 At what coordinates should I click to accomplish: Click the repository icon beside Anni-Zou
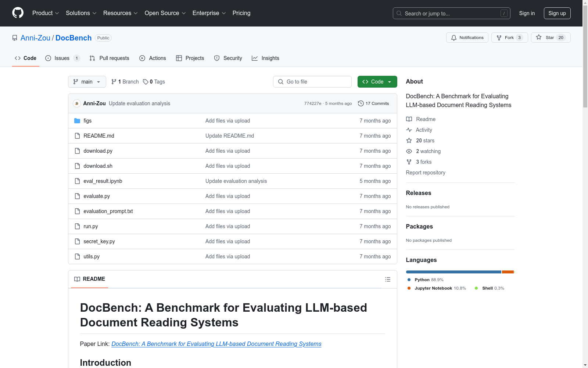pyautogui.click(x=15, y=38)
